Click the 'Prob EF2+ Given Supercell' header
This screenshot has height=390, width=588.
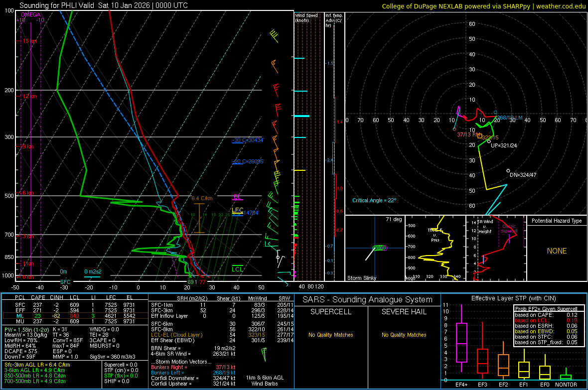click(546, 309)
